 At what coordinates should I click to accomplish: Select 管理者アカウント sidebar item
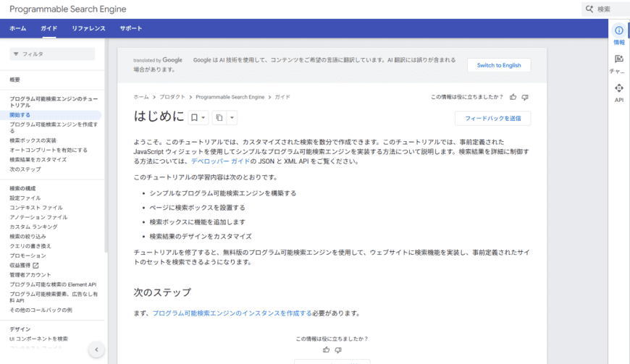30,275
